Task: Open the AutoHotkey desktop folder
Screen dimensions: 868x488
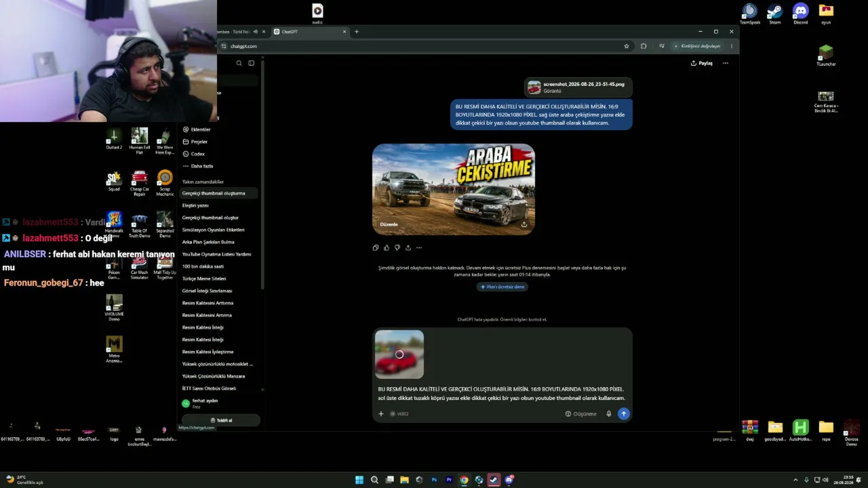Action: click(801, 431)
